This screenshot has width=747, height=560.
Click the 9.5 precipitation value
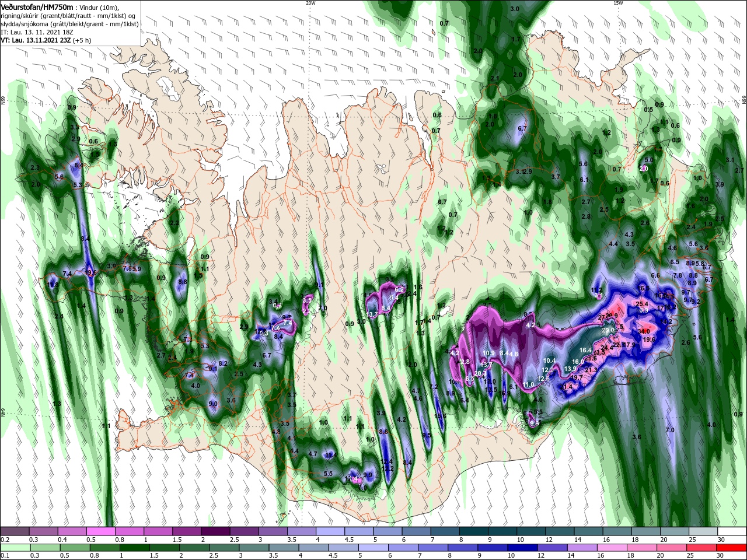point(427,435)
